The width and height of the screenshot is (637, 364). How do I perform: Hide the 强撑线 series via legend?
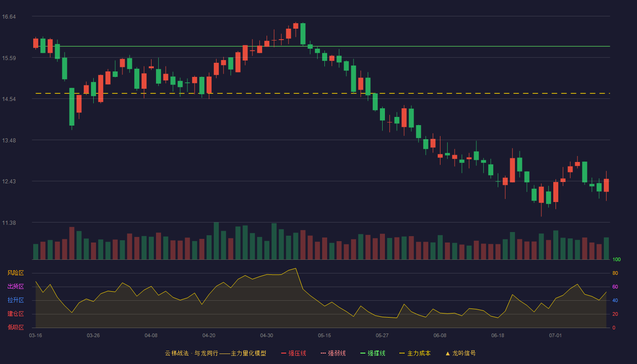click(x=373, y=353)
